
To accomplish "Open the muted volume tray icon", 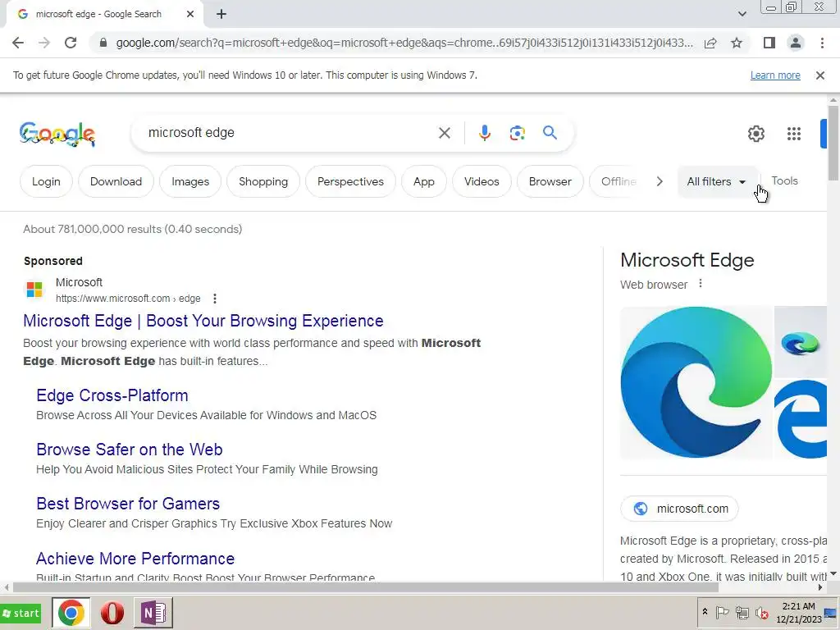I will (761, 612).
